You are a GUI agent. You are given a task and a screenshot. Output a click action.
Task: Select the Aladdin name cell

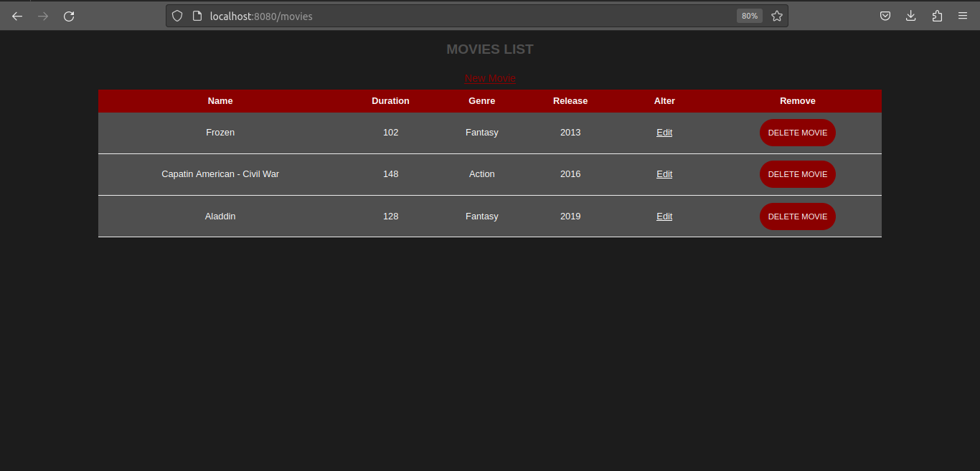coord(220,217)
